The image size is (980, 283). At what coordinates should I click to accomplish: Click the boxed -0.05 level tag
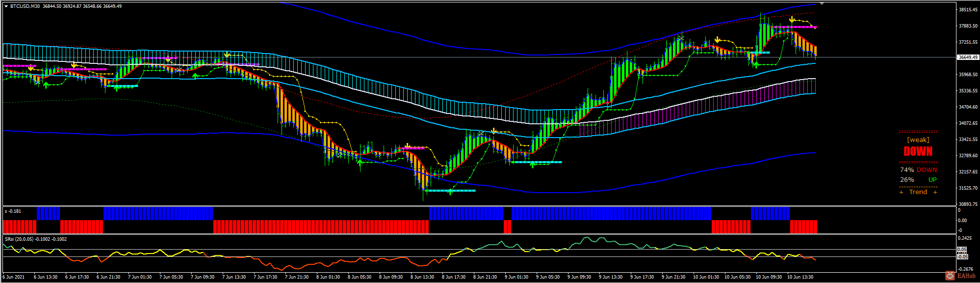click(x=962, y=257)
